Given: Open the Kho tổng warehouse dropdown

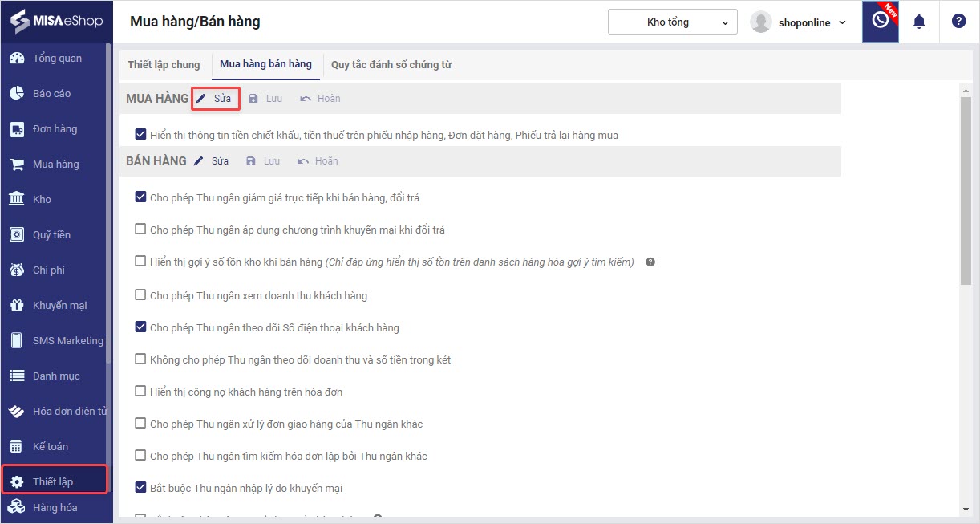Looking at the screenshot, I should (x=673, y=22).
